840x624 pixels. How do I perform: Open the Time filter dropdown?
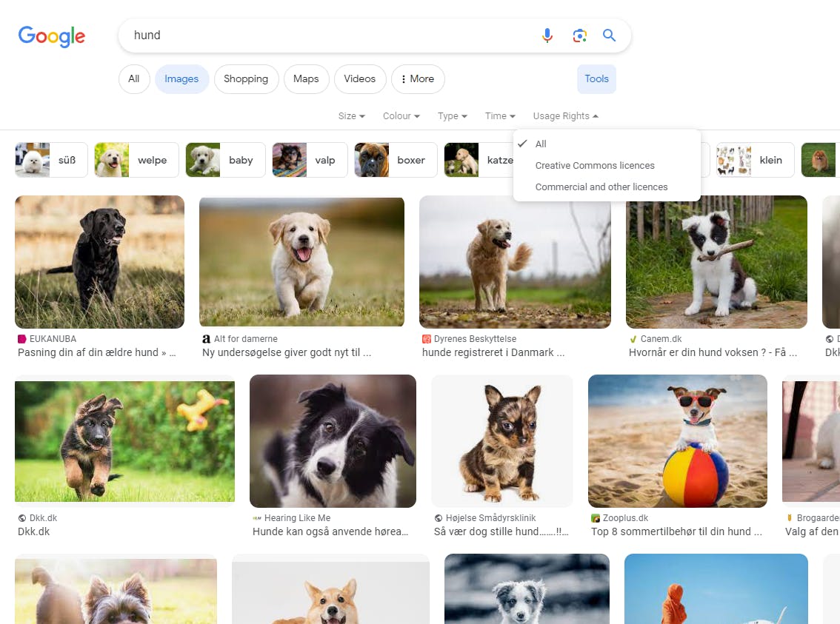(500, 116)
